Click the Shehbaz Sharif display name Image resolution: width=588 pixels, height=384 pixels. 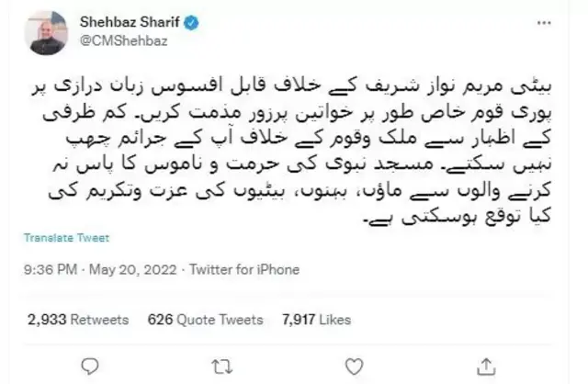(130, 22)
